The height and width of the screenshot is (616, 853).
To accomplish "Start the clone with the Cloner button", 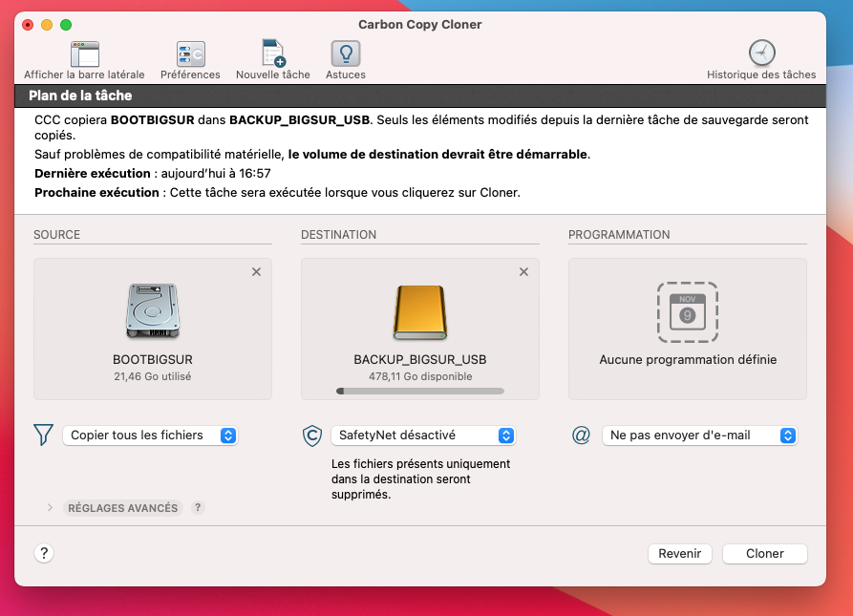I will point(764,554).
